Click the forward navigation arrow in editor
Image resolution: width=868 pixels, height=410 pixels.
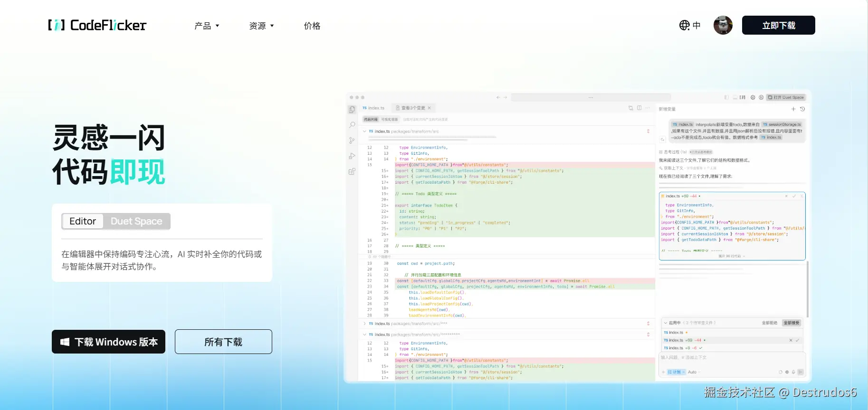506,97
